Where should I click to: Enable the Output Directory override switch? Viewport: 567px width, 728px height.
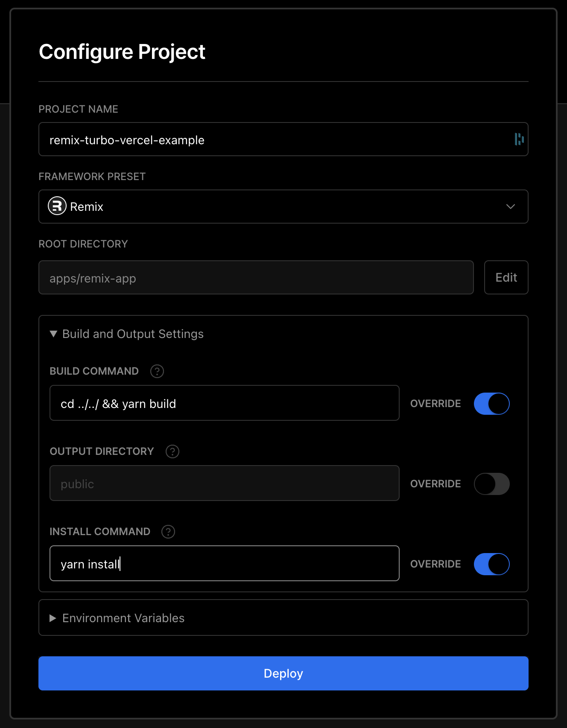(492, 484)
